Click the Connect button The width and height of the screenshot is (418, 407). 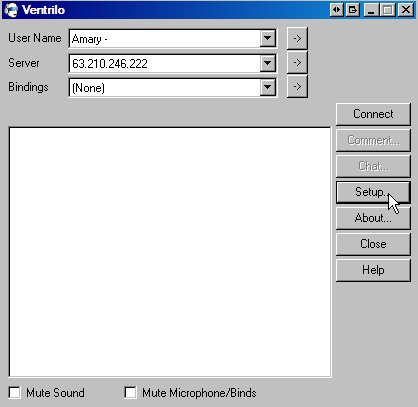(x=373, y=114)
